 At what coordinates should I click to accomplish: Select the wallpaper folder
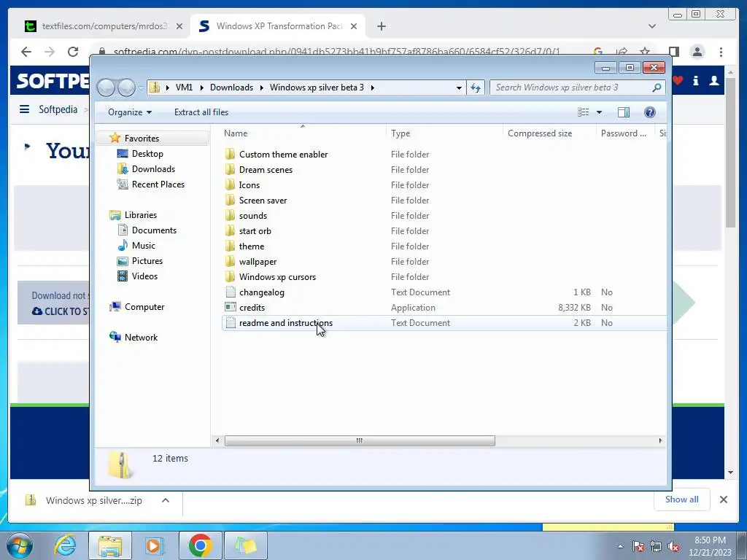pos(258,262)
